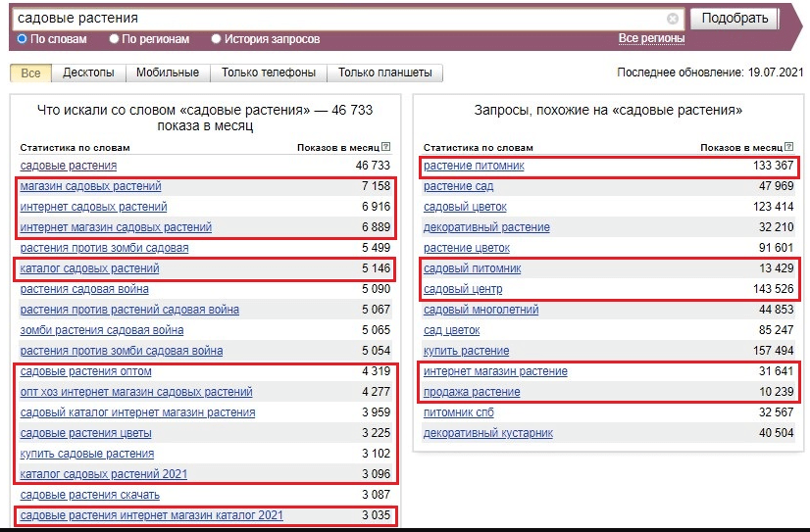Select the 'История запросов' radio button
Image resolution: width=810 pixels, height=532 pixels.
(216, 39)
